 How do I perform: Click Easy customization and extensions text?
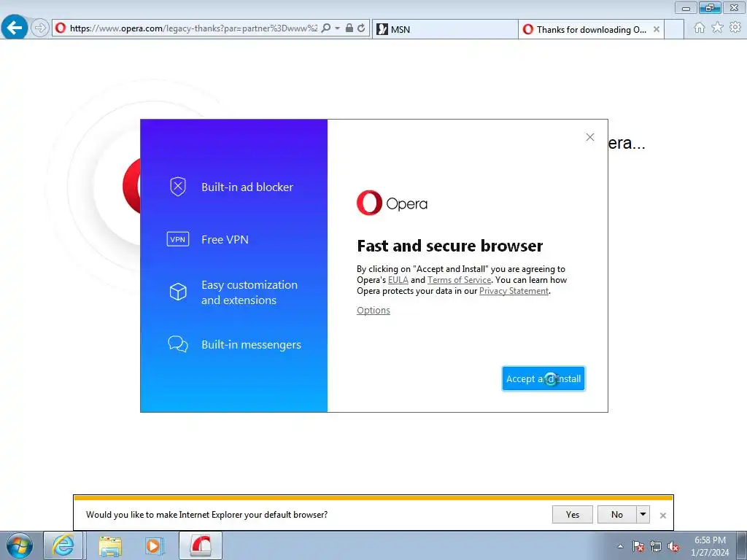point(249,292)
